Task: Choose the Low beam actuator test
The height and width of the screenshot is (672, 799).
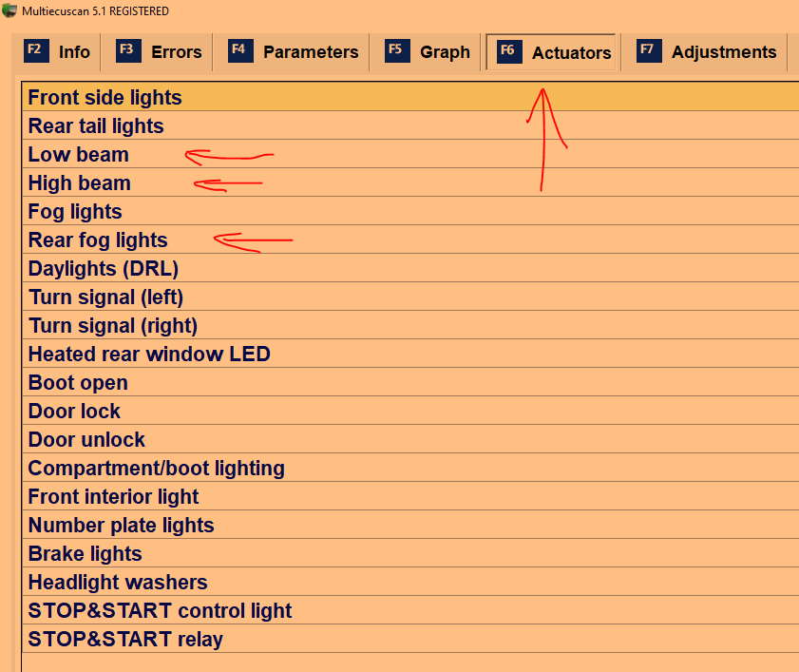Action: point(78,154)
